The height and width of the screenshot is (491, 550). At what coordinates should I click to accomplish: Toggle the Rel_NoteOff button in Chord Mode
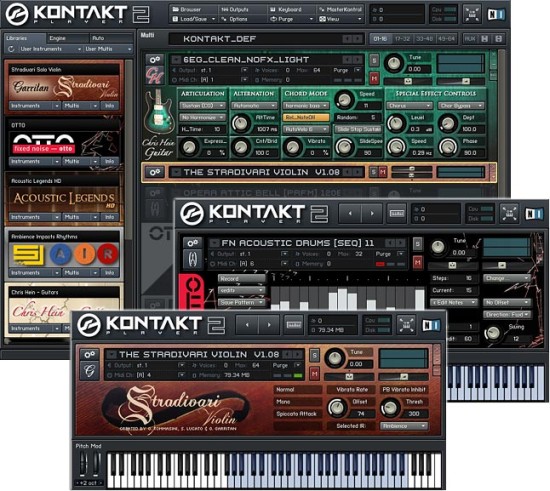coord(306,117)
